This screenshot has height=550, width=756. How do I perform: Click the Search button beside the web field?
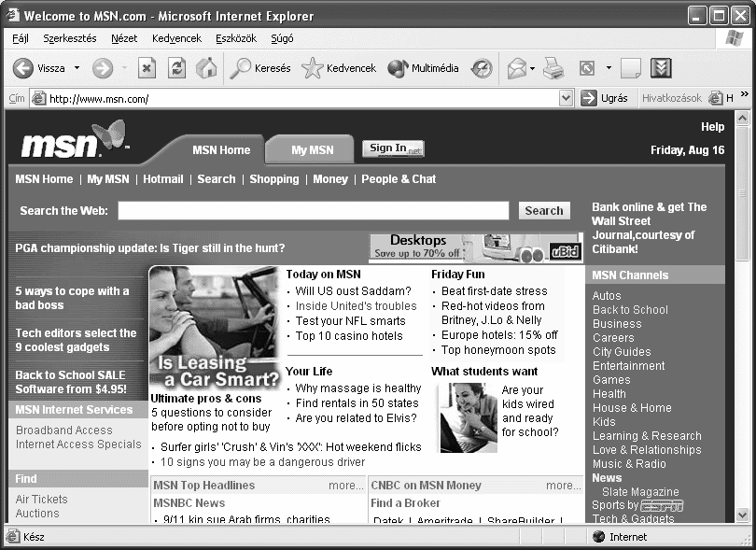point(544,210)
